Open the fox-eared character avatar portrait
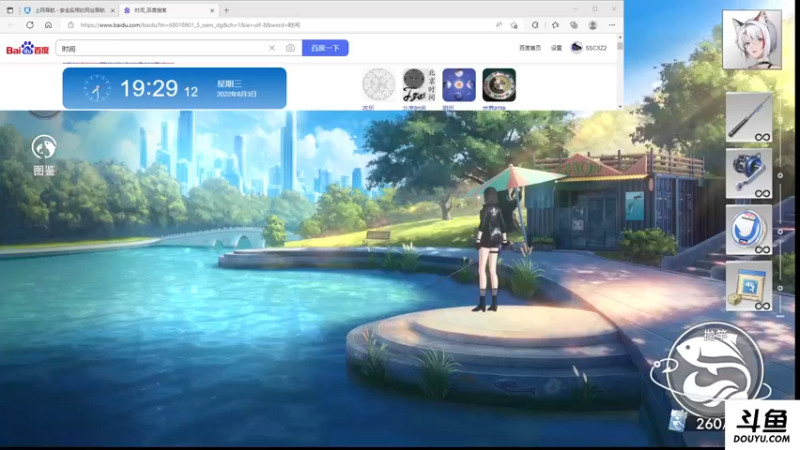Image resolution: width=800 pixels, height=450 pixels. click(x=752, y=39)
